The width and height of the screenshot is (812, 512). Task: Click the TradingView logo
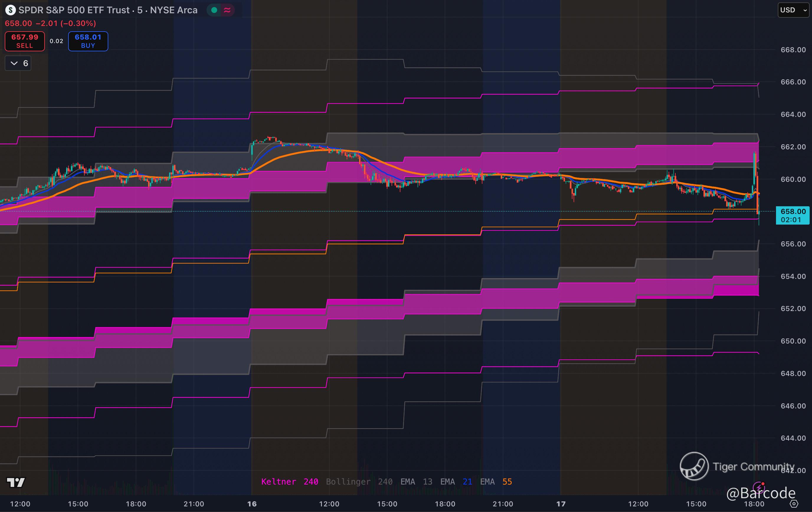(x=16, y=482)
